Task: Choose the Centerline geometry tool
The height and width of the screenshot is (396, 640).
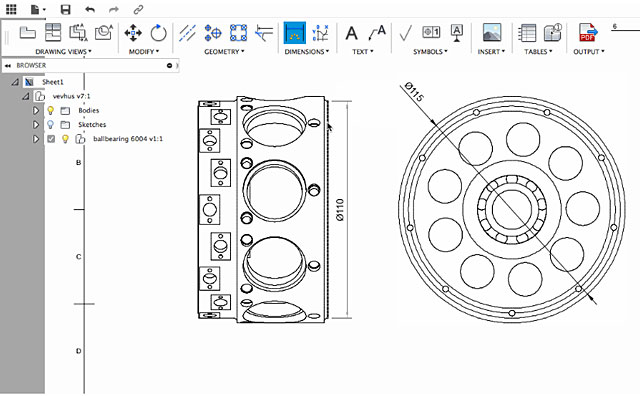Action: [187, 33]
